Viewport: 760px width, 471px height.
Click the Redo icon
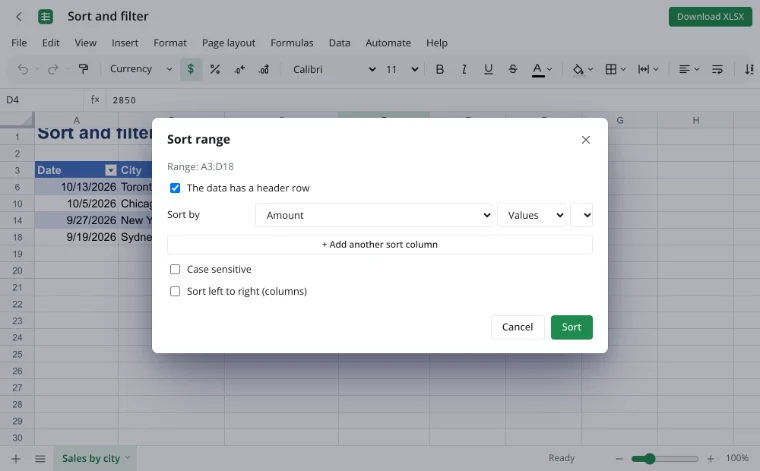point(53,69)
